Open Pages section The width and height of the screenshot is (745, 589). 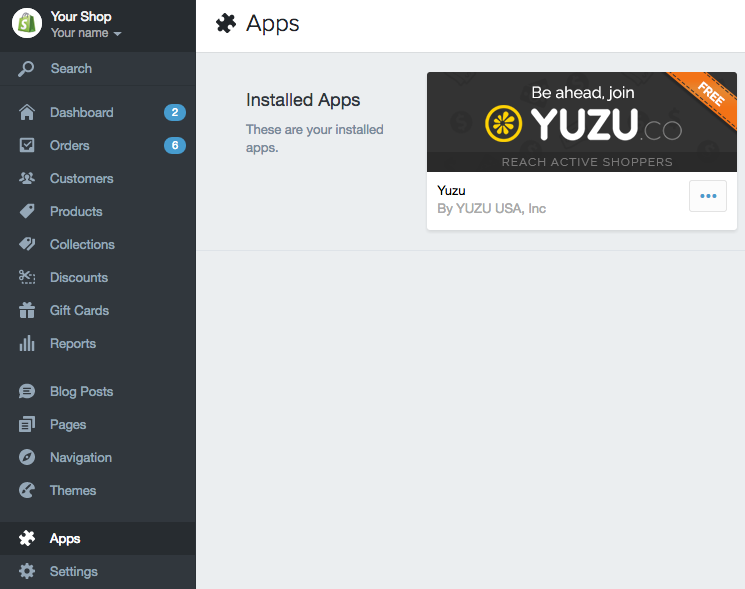point(68,425)
